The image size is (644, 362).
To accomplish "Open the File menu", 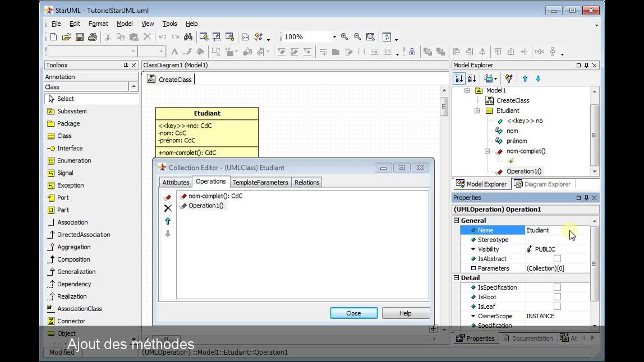I will 56,24.
